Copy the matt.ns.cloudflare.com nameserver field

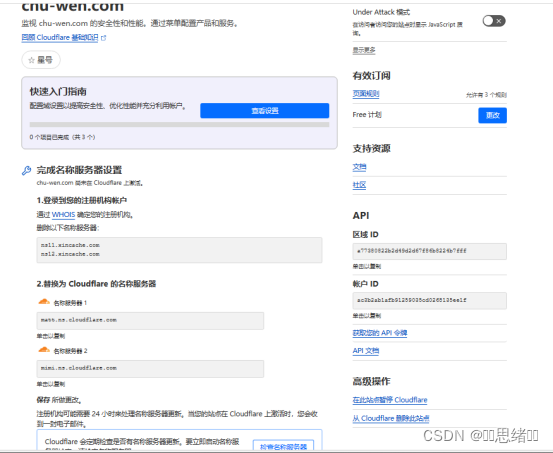click(150, 320)
